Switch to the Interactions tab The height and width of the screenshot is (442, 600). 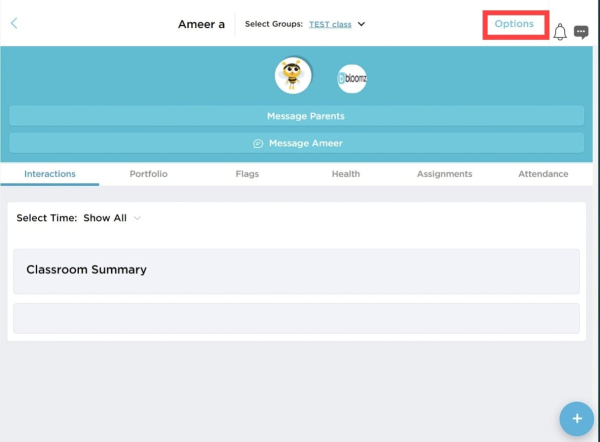coord(50,174)
